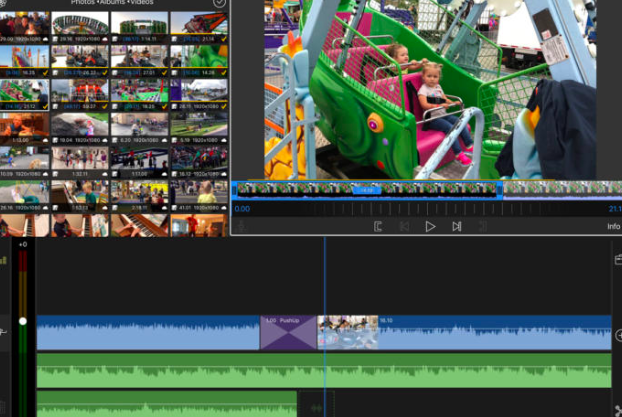Click the 0.00 start time on the preview ruler

point(242,209)
